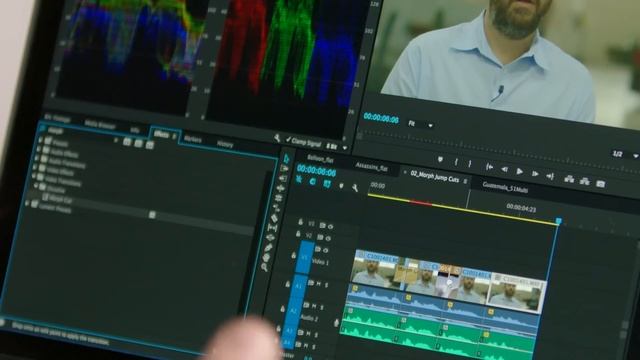This screenshot has height=360, width=640.
Task: Select the Razor tool
Action: pyautogui.click(x=274, y=218)
